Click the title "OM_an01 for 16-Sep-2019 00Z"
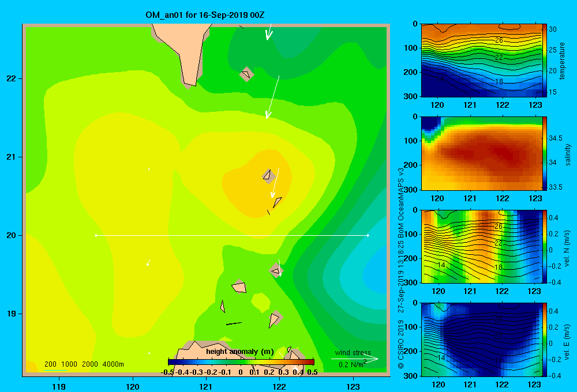 (205, 15)
